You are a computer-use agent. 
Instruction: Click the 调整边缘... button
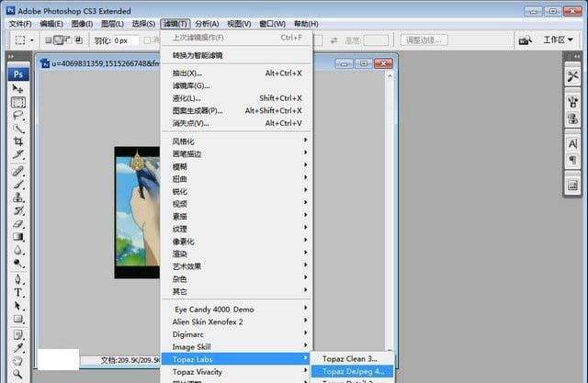pyautogui.click(x=424, y=40)
